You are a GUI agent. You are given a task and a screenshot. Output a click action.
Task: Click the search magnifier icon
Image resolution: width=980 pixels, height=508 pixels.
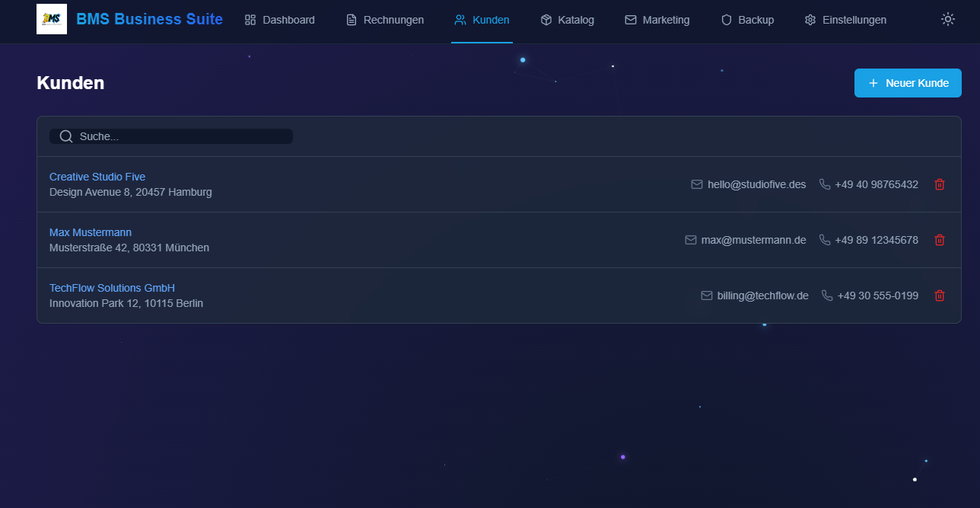(x=66, y=136)
